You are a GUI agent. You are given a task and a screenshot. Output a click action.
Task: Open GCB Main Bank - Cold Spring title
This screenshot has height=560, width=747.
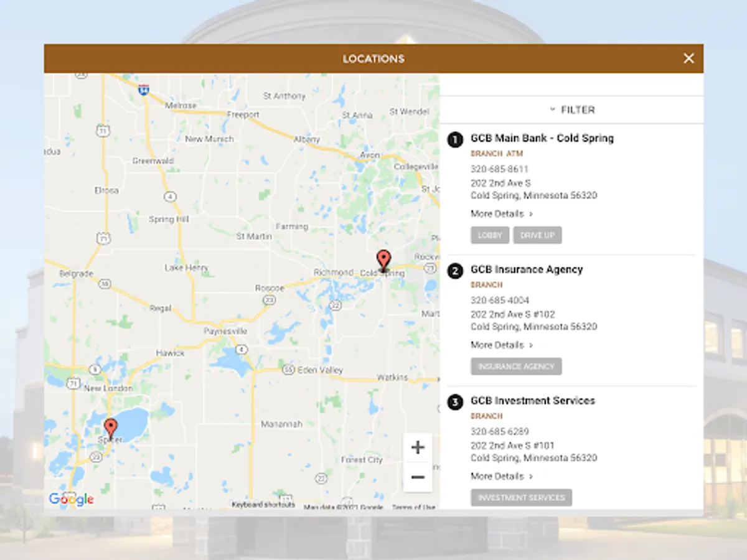click(542, 138)
